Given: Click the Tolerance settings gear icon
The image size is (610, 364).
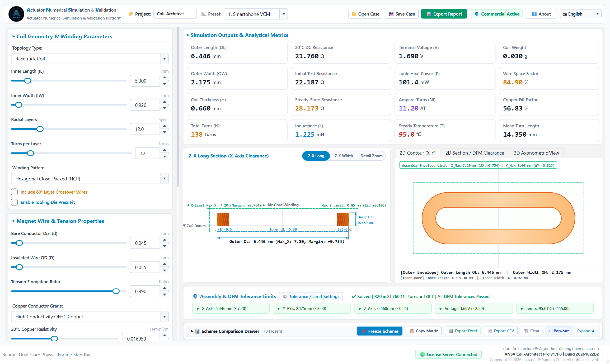Looking at the screenshot, I should coord(285,296).
